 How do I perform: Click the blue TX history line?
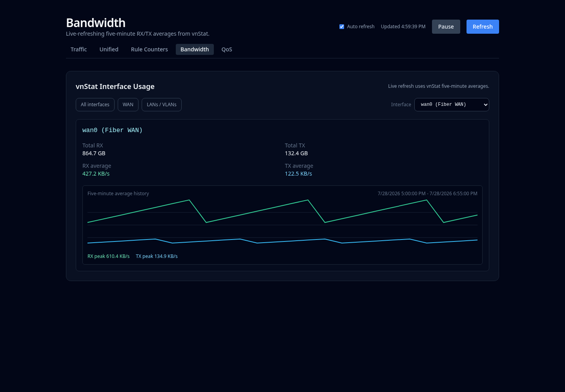point(282,241)
